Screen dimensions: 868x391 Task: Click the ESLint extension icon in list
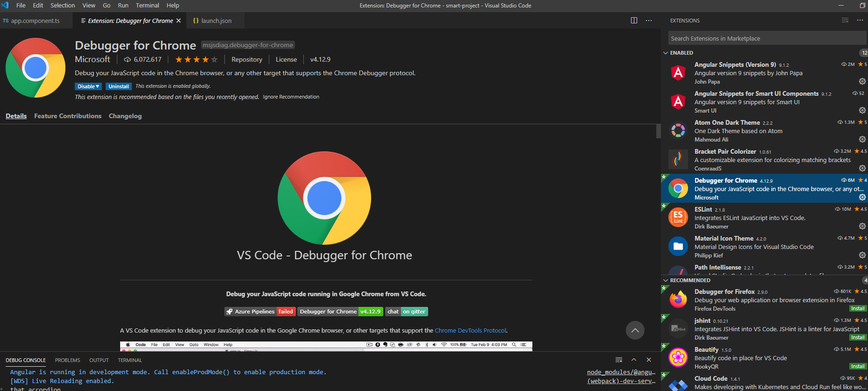[678, 217]
